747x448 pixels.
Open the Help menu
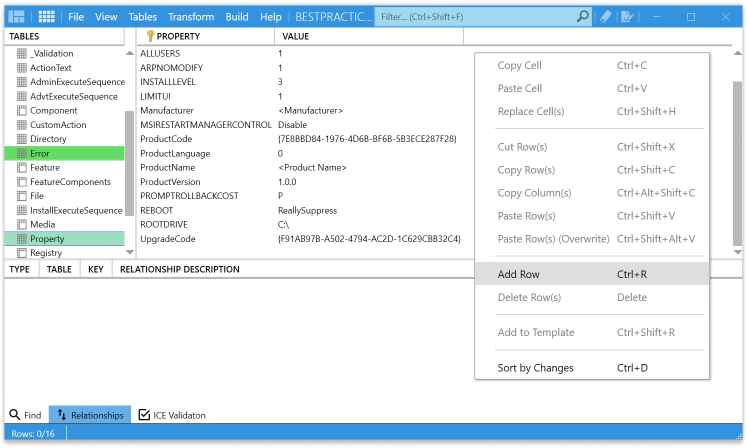271,17
